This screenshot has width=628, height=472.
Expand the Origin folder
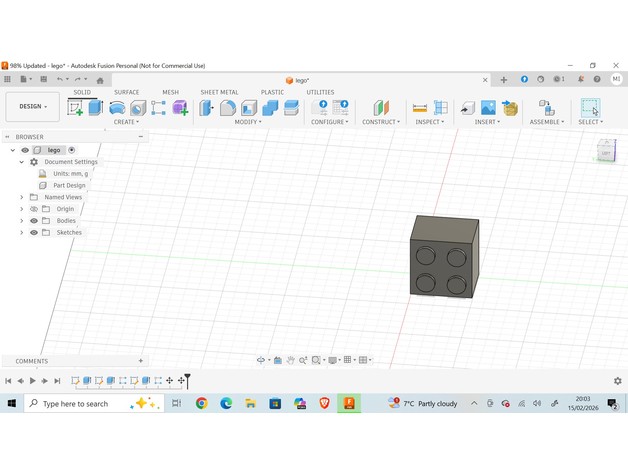(22, 209)
